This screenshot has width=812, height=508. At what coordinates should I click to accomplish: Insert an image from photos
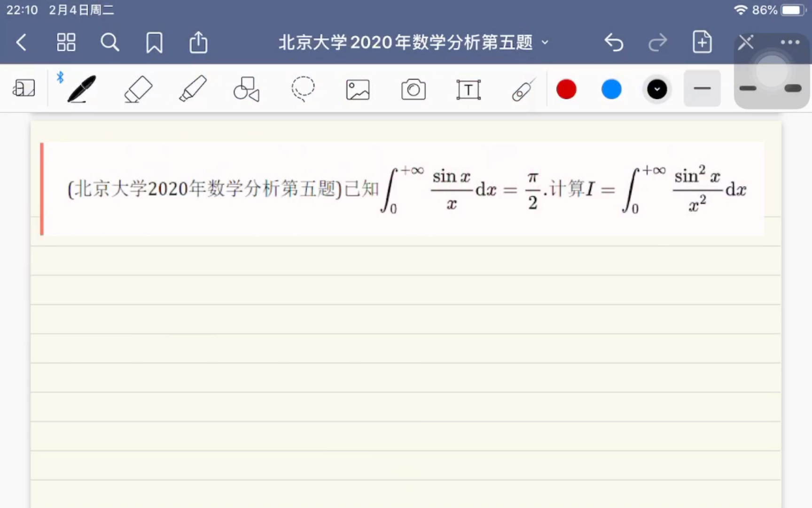pos(358,89)
